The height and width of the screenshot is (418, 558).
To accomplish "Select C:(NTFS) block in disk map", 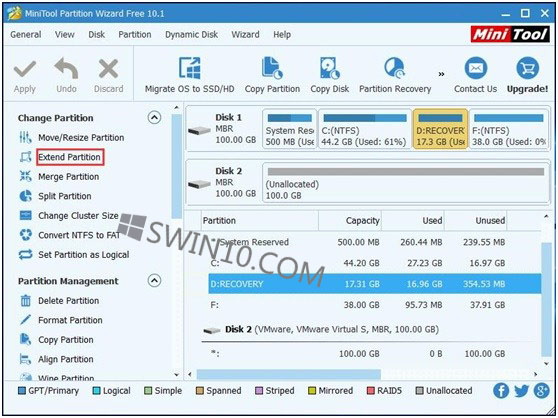I will tap(364, 129).
